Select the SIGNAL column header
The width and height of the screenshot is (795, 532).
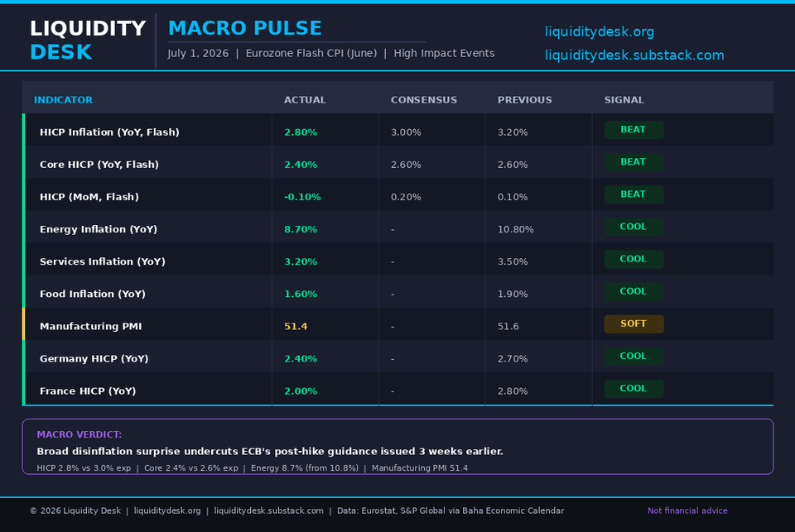pyautogui.click(x=624, y=100)
